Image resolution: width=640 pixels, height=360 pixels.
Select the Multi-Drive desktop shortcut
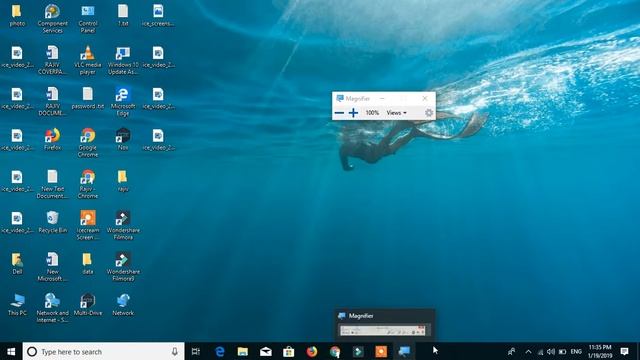click(88, 304)
